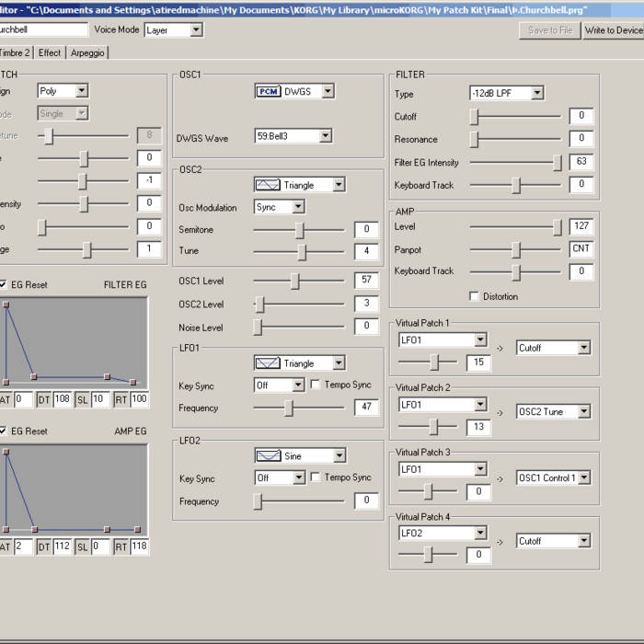The image size is (644, 644).
Task: Click the Write to Device button
Action: [x=613, y=30]
